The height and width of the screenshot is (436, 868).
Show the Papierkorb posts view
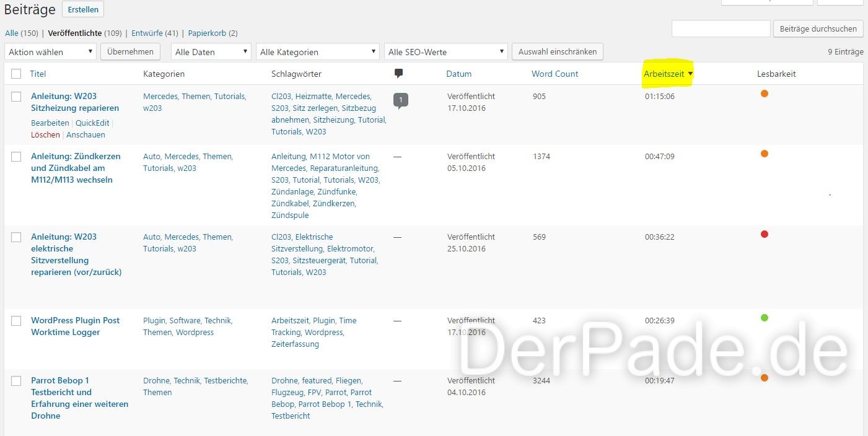pos(208,33)
